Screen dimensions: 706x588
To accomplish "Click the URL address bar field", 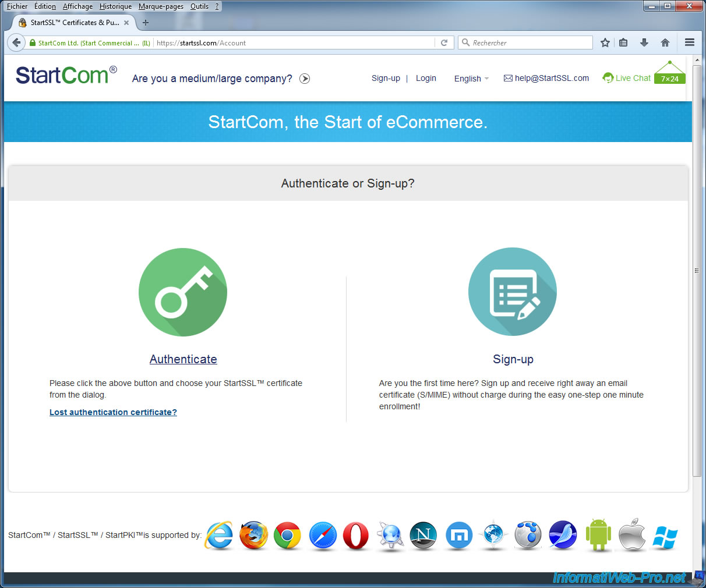I will point(293,43).
